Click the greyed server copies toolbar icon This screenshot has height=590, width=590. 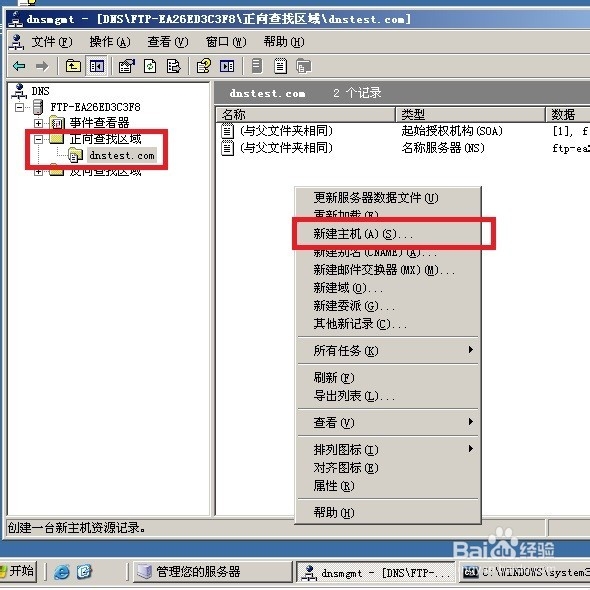point(303,66)
